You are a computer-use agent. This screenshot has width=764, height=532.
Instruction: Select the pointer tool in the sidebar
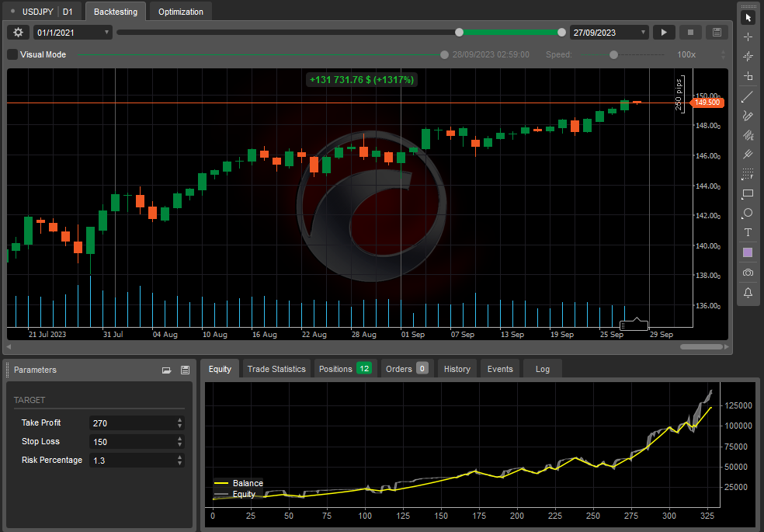748,16
